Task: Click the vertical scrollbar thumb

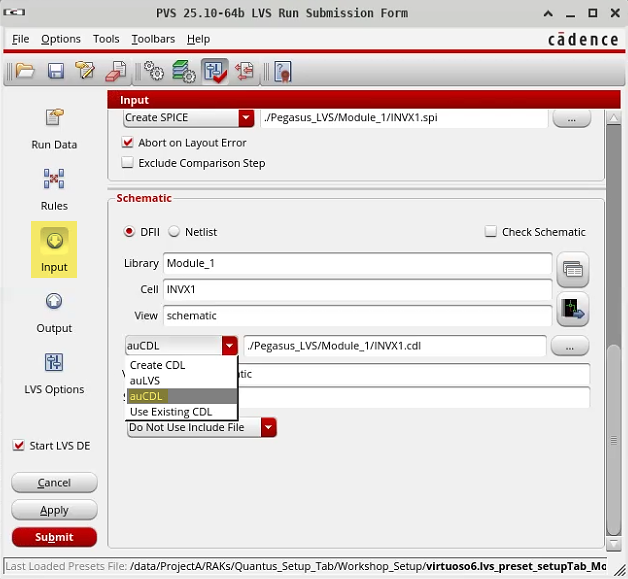Action: (x=613, y=440)
